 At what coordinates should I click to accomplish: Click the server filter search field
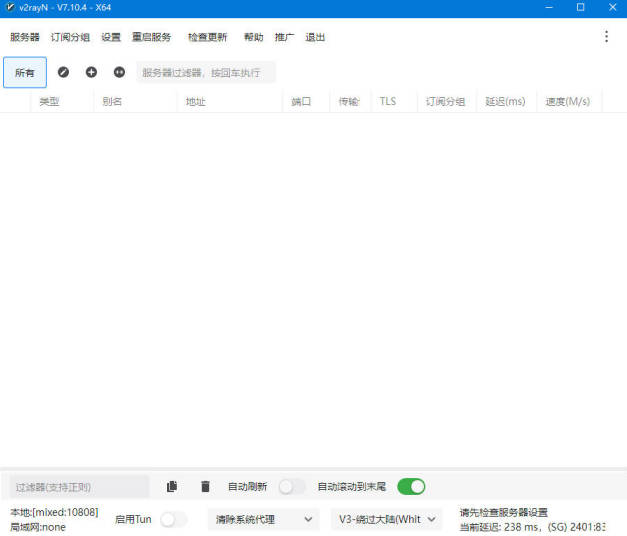(x=205, y=72)
